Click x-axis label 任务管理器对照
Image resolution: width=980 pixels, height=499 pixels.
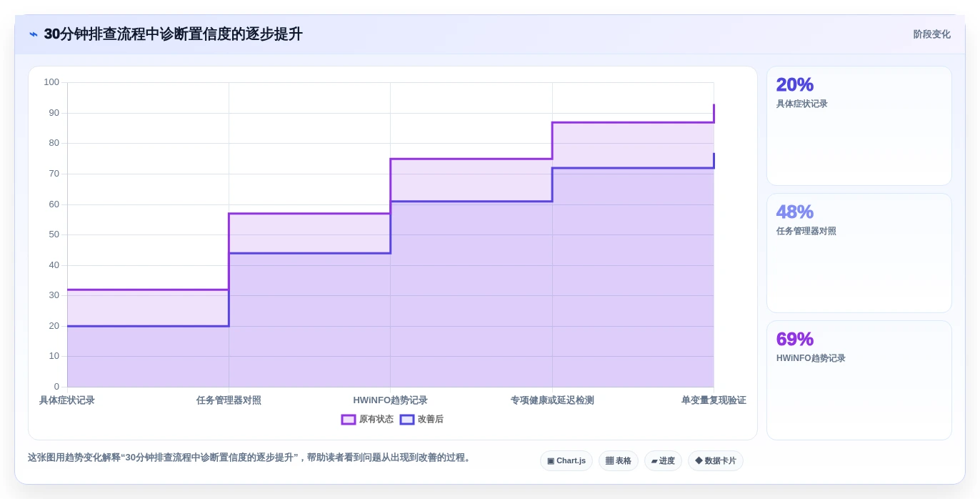tap(229, 400)
